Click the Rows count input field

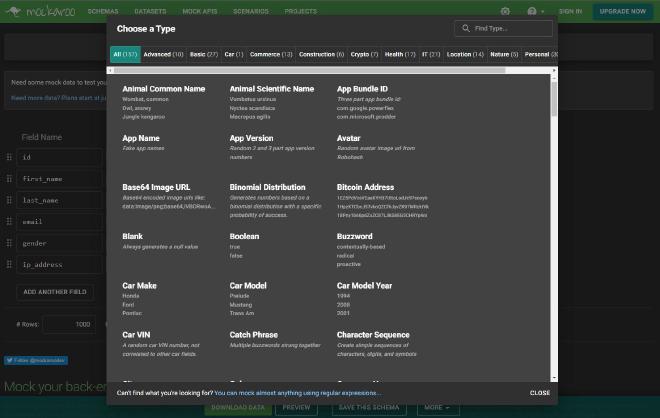pyautogui.click(x=69, y=324)
